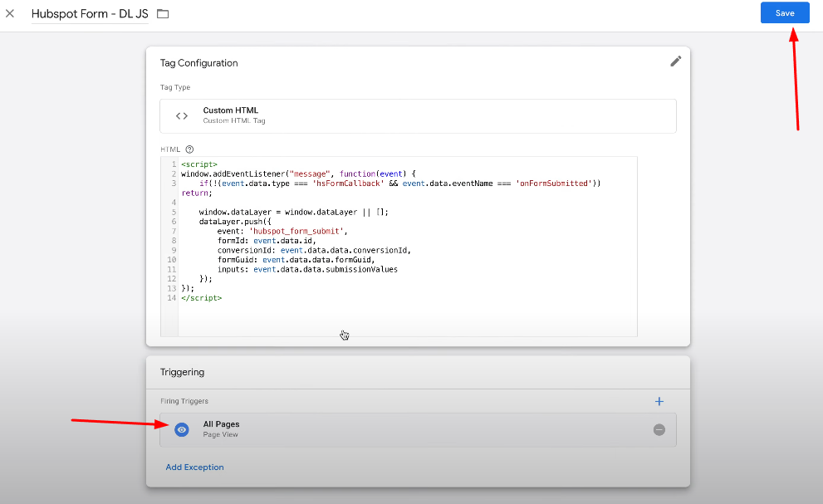Open the All Pages trigger entry

pos(418,430)
